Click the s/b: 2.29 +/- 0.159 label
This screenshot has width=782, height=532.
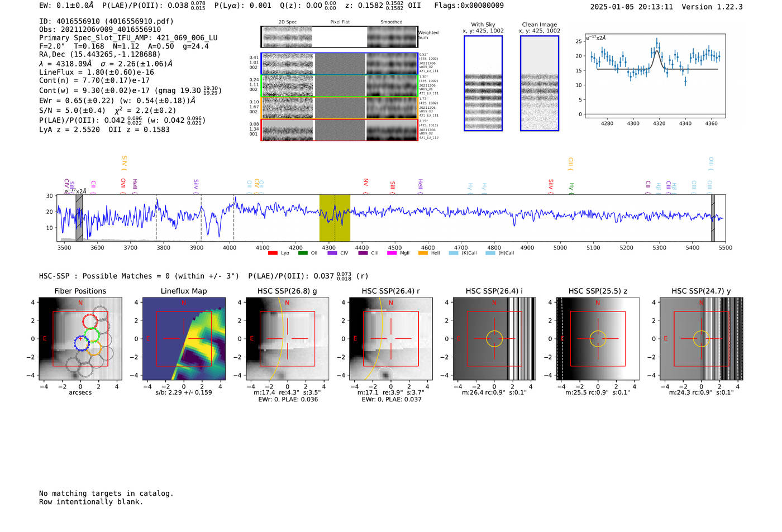pos(184,392)
